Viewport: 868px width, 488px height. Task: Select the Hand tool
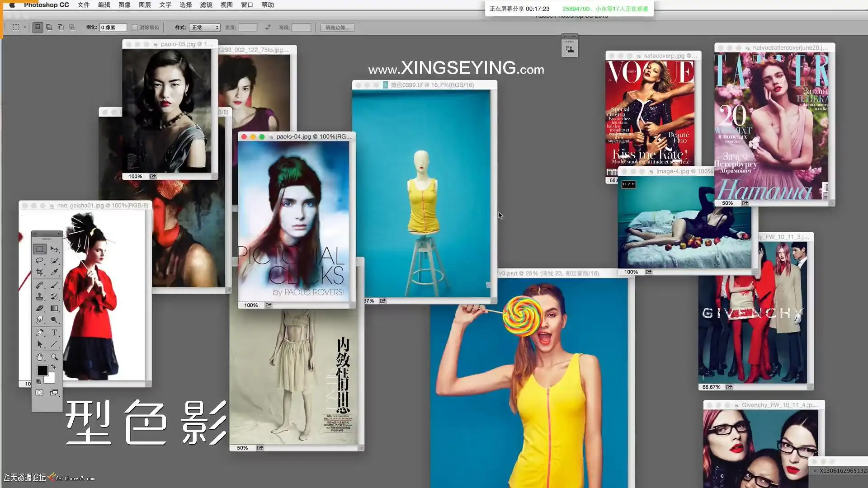(40, 357)
